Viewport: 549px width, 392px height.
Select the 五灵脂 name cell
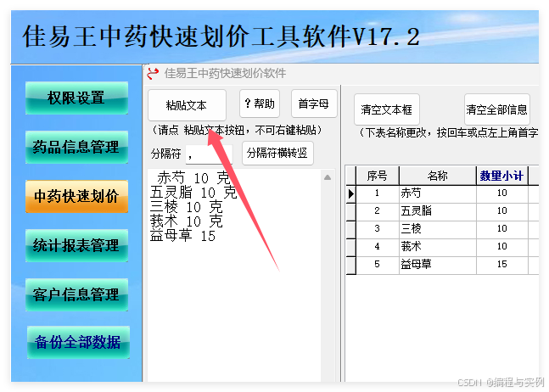coord(438,212)
